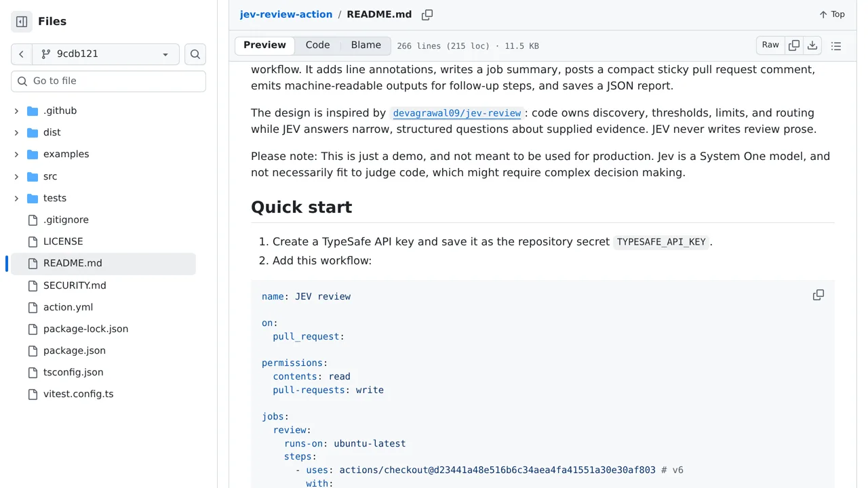Click the dist folder icon
Viewport: 868px width, 488px height.
[x=33, y=132]
